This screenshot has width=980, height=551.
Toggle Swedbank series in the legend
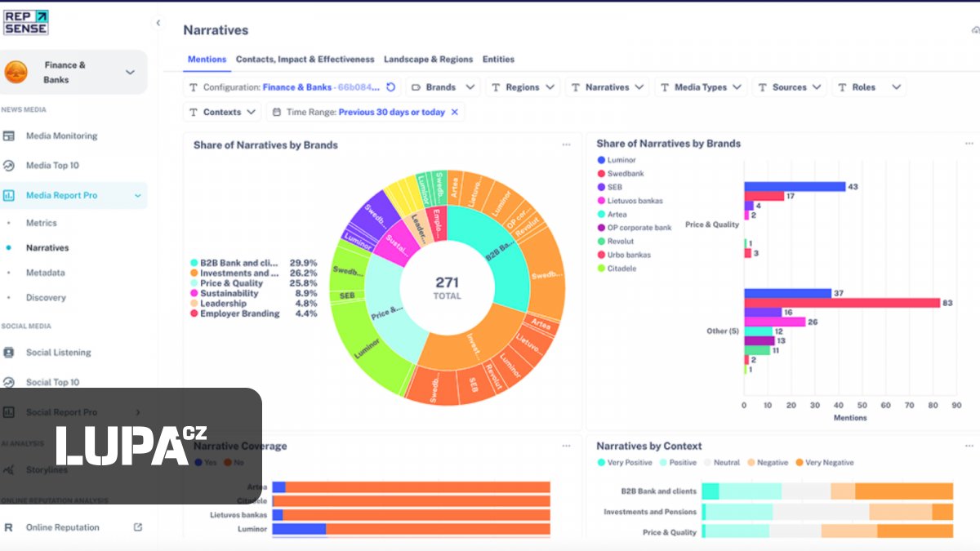click(626, 174)
